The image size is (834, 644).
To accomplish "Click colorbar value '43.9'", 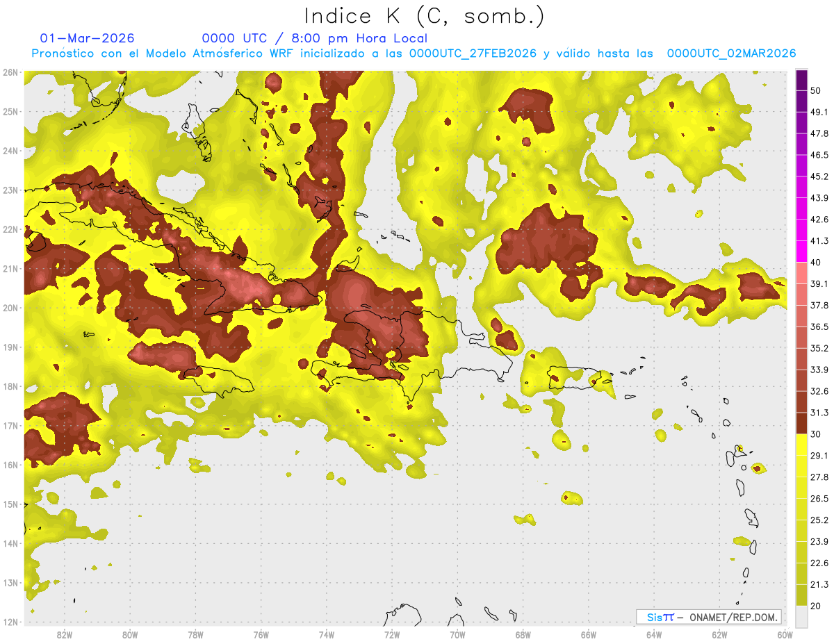I will [x=819, y=198].
